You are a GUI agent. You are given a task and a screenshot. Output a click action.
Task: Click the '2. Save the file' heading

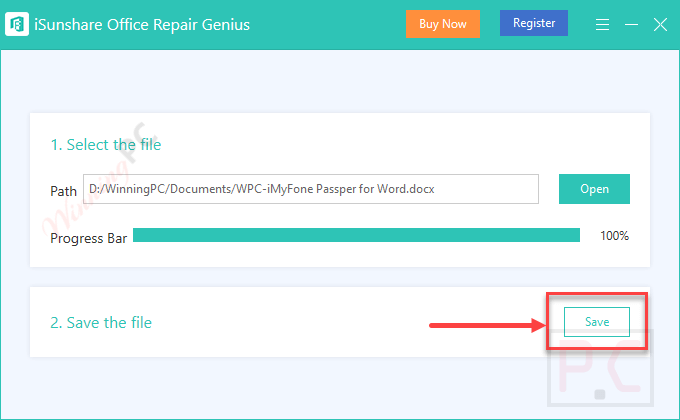tap(101, 322)
